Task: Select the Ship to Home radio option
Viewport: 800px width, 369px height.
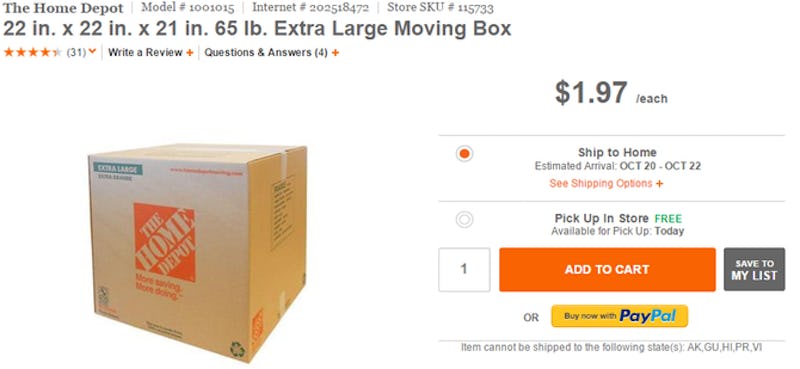Action: (x=464, y=154)
